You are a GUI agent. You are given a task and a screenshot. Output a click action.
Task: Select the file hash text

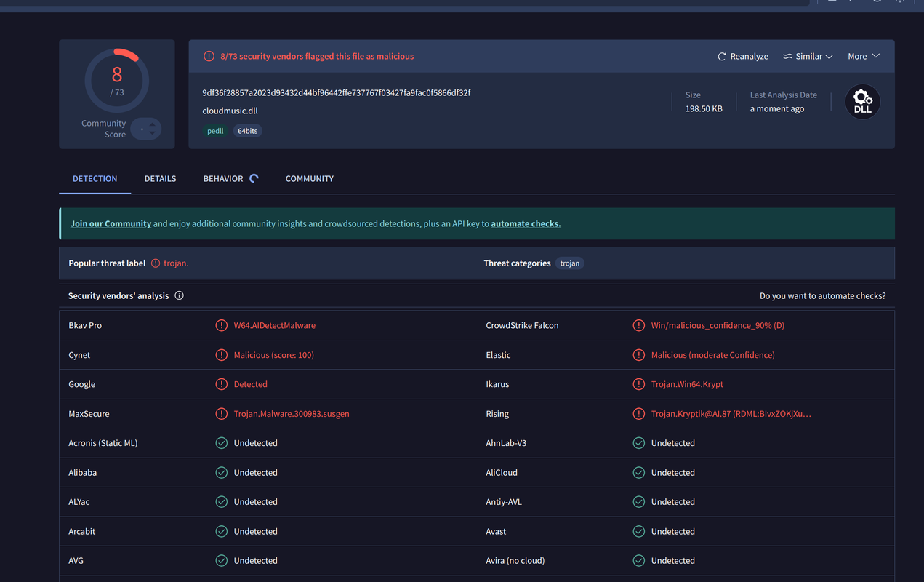337,93
